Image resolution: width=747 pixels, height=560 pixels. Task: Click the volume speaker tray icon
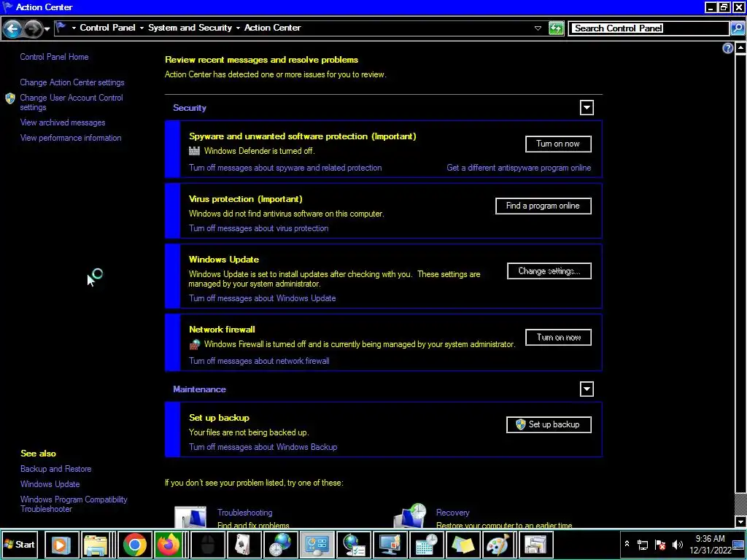(678, 545)
